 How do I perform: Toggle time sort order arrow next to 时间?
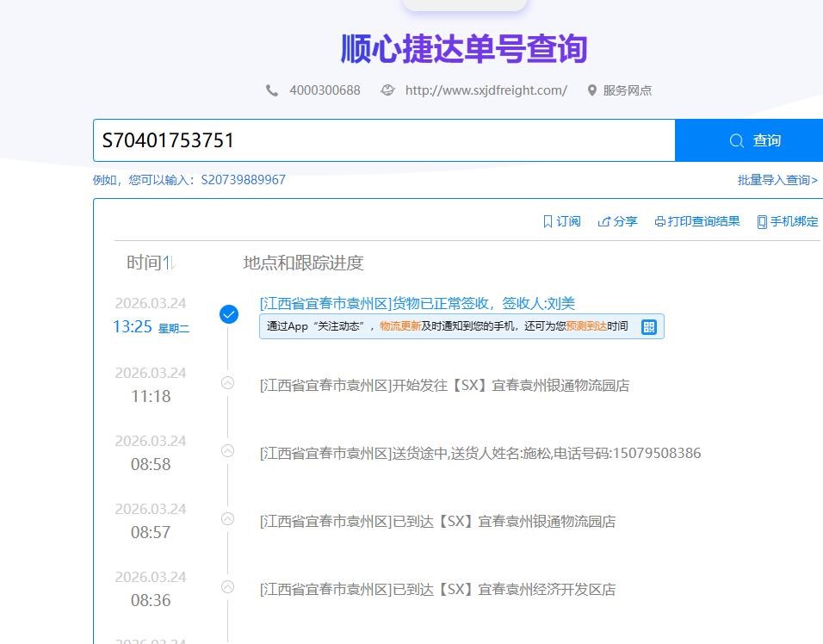coord(170,263)
